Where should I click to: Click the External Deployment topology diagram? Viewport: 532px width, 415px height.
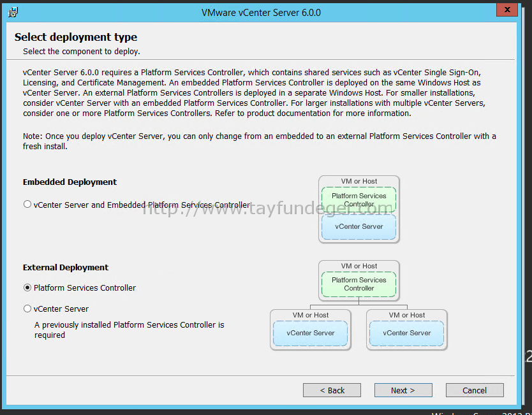point(358,305)
